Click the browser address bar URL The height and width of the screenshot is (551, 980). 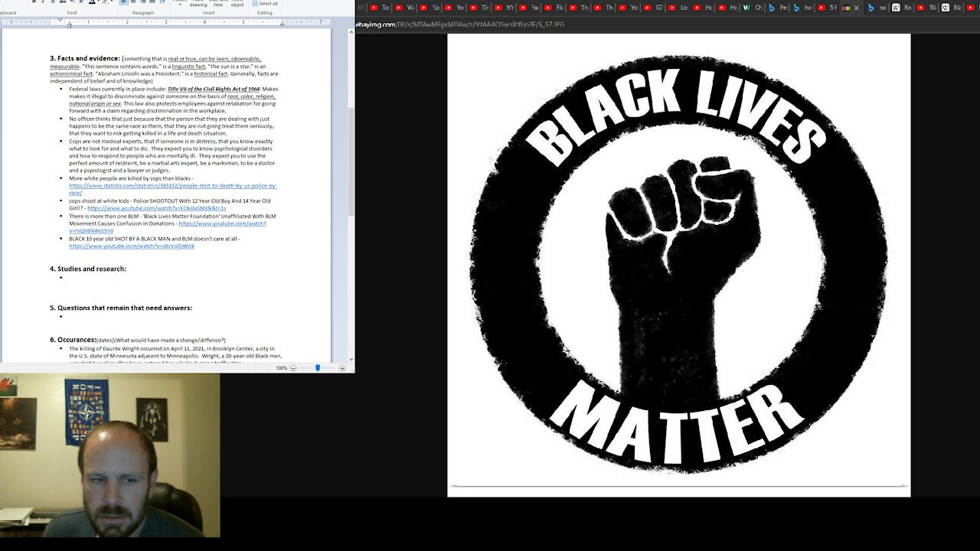pos(462,24)
